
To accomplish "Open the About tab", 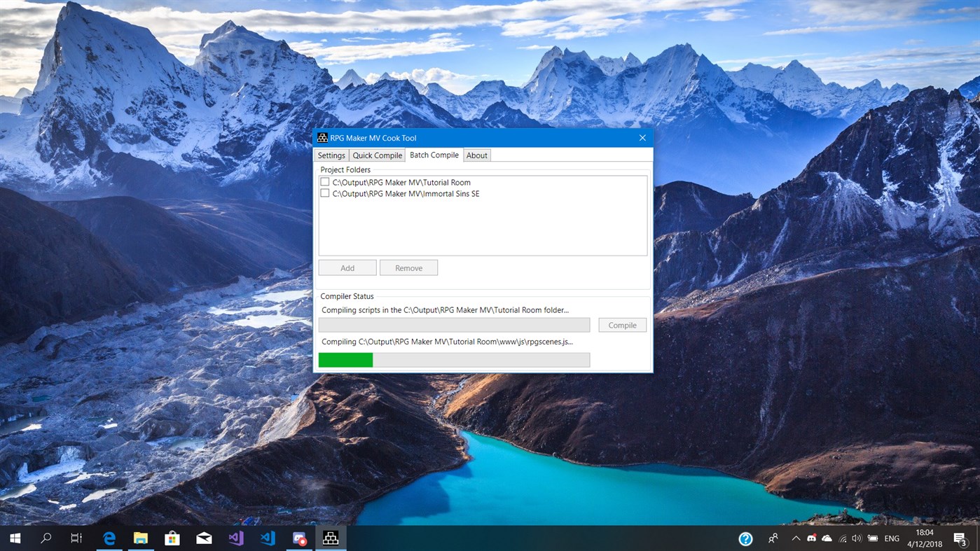I will [477, 155].
